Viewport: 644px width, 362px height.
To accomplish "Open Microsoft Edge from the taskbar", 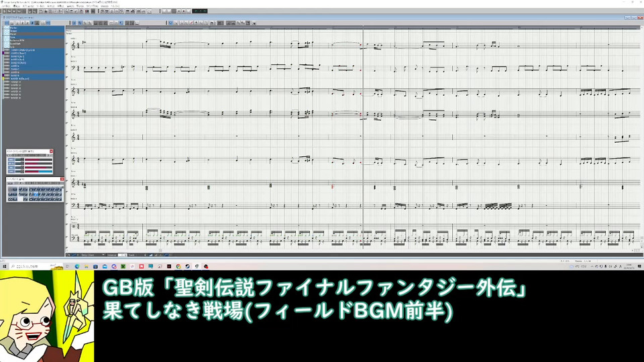I will [x=77, y=266].
